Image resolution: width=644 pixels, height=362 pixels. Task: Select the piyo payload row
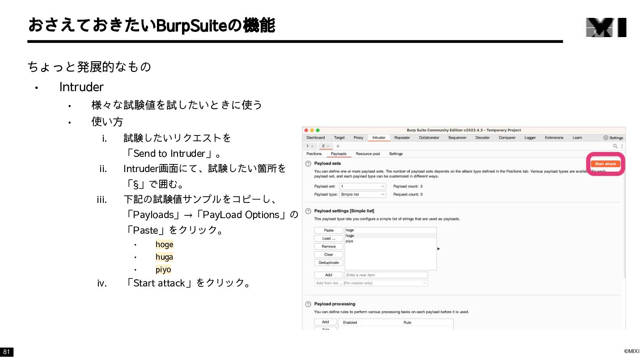(390, 241)
